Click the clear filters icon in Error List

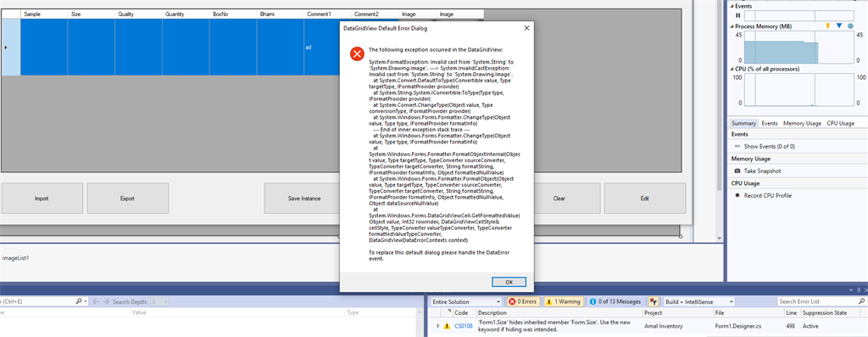(654, 301)
